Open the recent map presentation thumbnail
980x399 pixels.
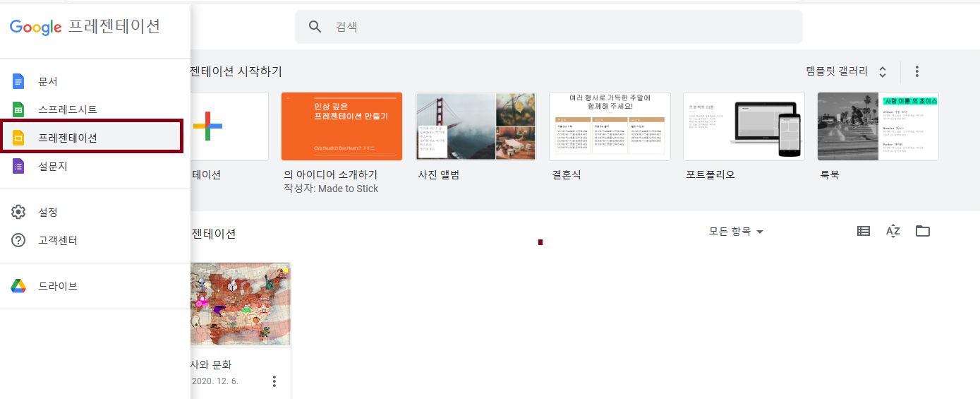point(241,304)
